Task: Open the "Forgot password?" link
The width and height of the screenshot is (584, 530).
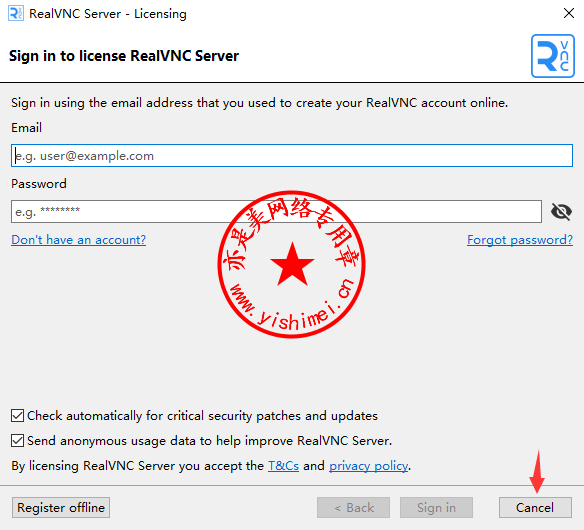Action: click(520, 240)
